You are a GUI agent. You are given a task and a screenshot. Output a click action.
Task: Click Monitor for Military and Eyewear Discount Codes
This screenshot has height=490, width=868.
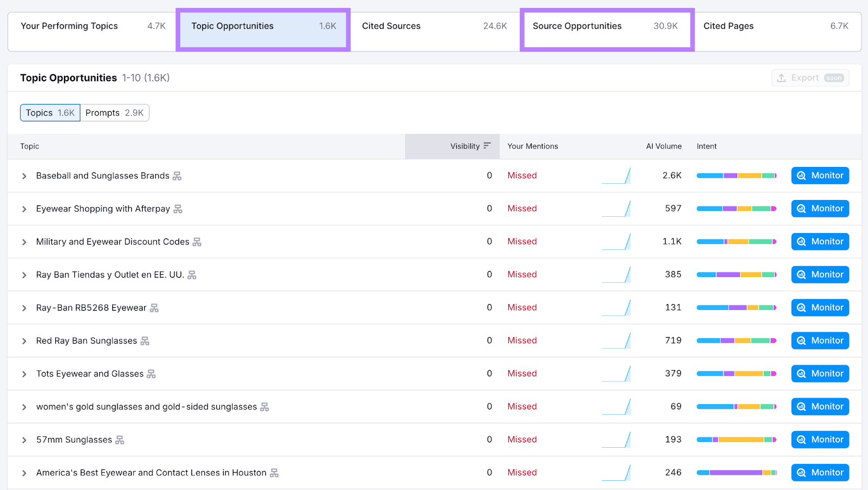coord(820,241)
